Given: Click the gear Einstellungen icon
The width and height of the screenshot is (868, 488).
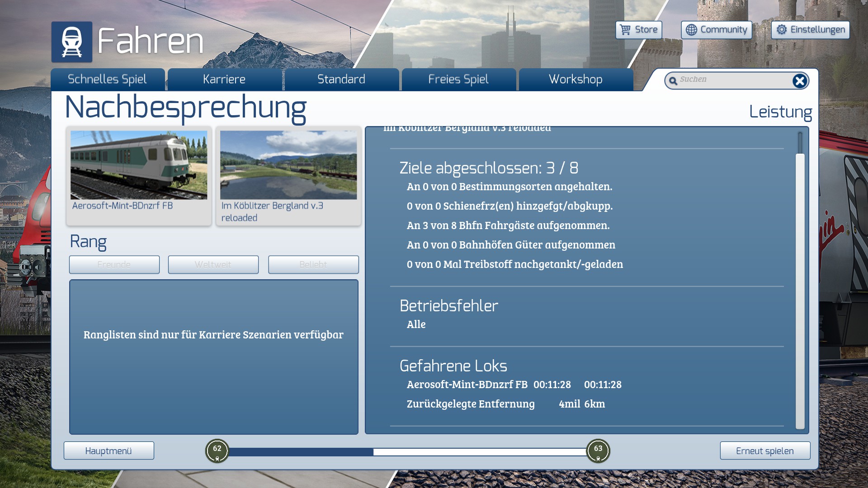Looking at the screenshot, I should [x=782, y=30].
